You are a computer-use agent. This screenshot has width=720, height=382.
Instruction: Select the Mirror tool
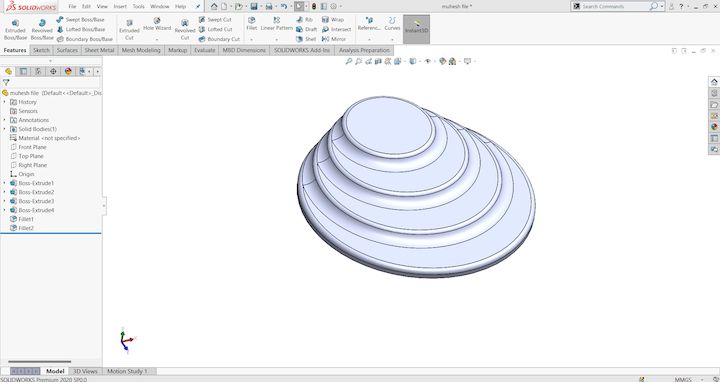[334, 39]
